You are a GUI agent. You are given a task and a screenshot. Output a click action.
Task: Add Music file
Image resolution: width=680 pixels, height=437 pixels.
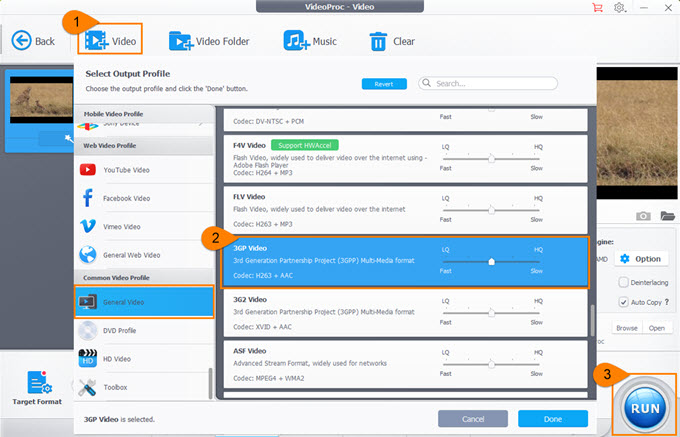(x=310, y=41)
